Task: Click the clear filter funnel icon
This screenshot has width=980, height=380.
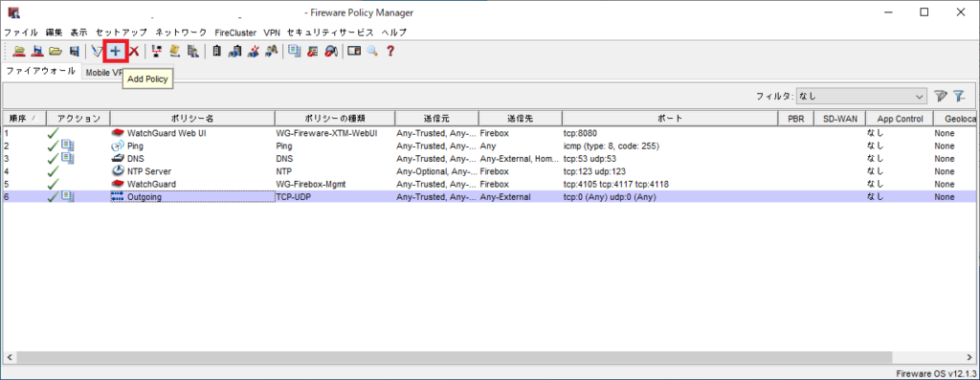Action: coord(960,97)
